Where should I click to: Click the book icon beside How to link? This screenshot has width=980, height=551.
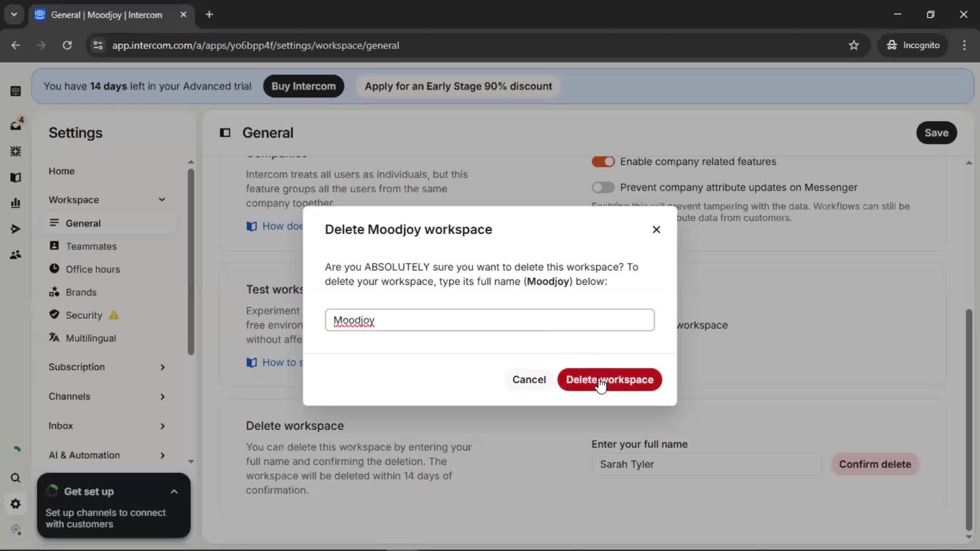click(252, 363)
